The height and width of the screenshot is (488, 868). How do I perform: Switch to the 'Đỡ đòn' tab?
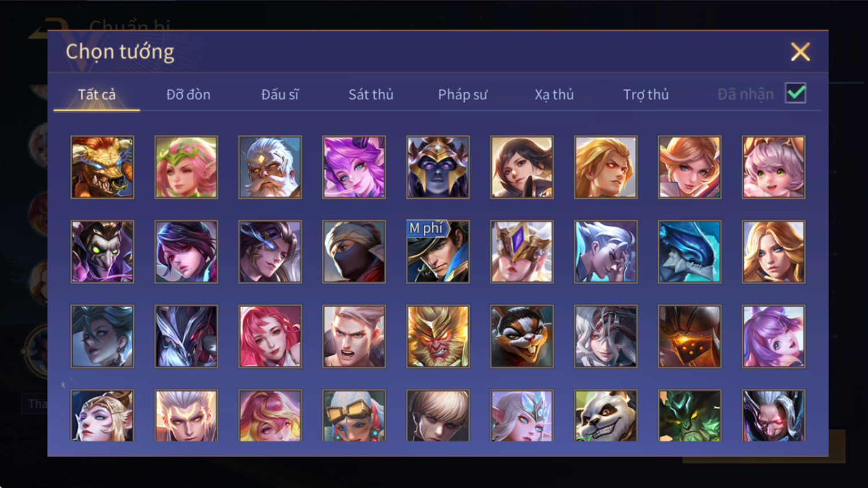click(x=188, y=95)
